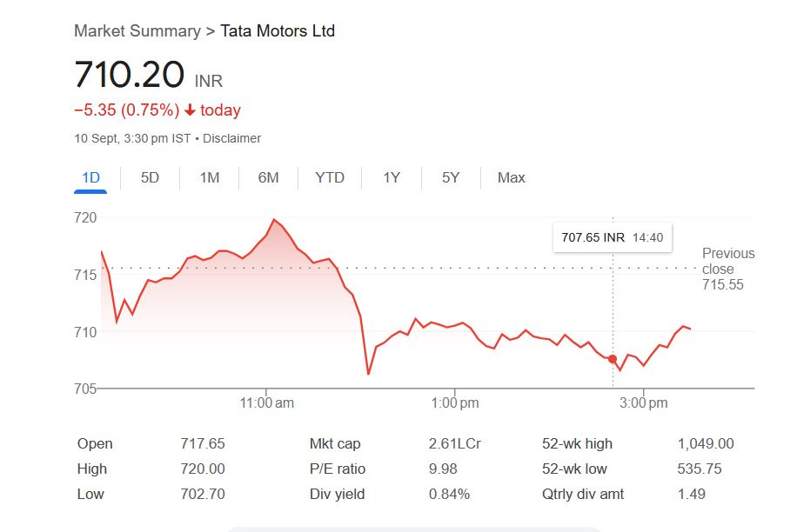The height and width of the screenshot is (532, 797).
Task: Select the YTD chart tab
Action: click(x=330, y=178)
